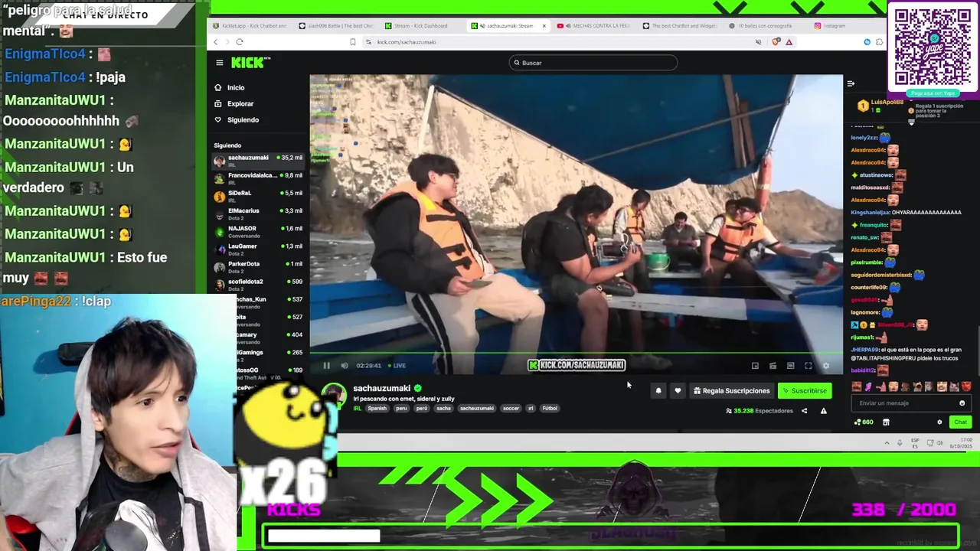Open Francovidalalca channel in Siguiendo list
Viewport: 980px width, 551px height.
tap(259, 178)
